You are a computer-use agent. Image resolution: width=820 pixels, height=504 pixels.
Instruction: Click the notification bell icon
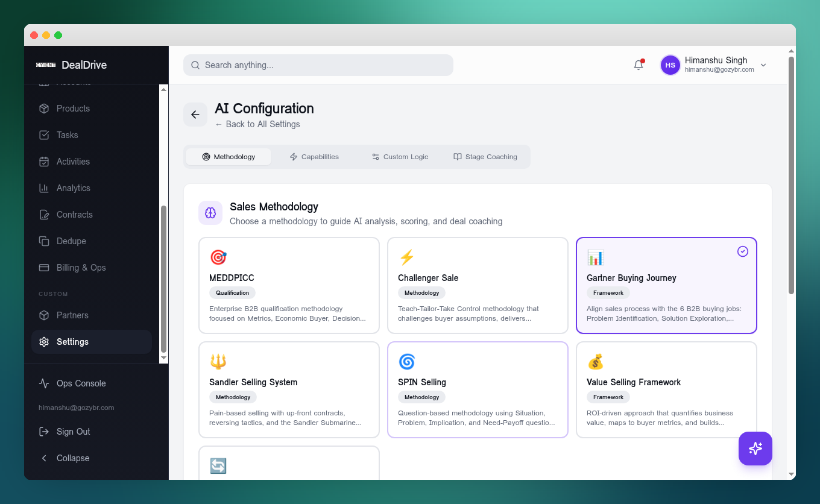click(639, 65)
